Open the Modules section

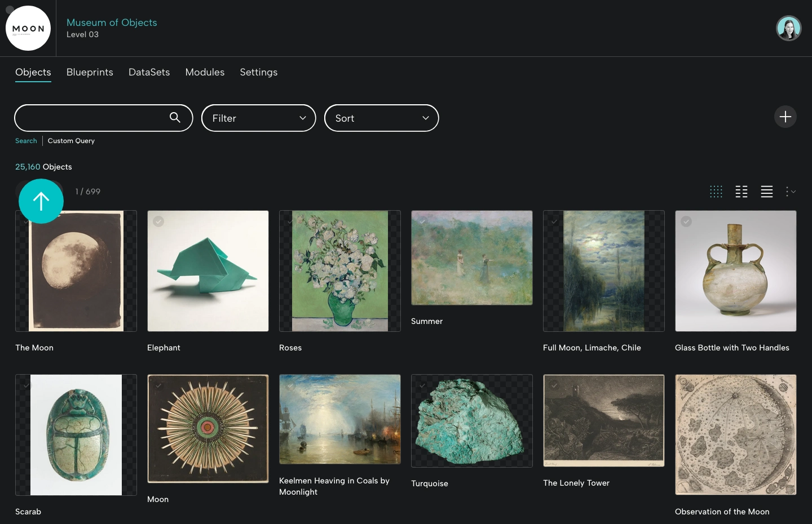205,72
